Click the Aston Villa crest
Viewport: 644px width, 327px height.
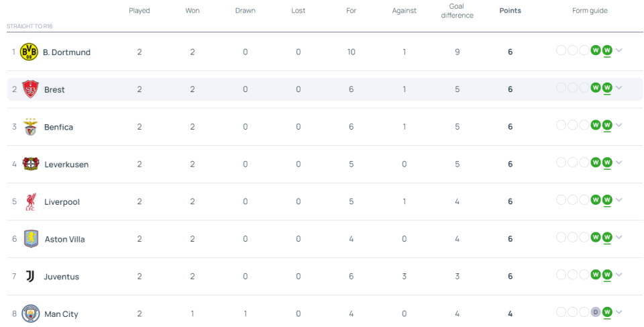click(x=31, y=239)
